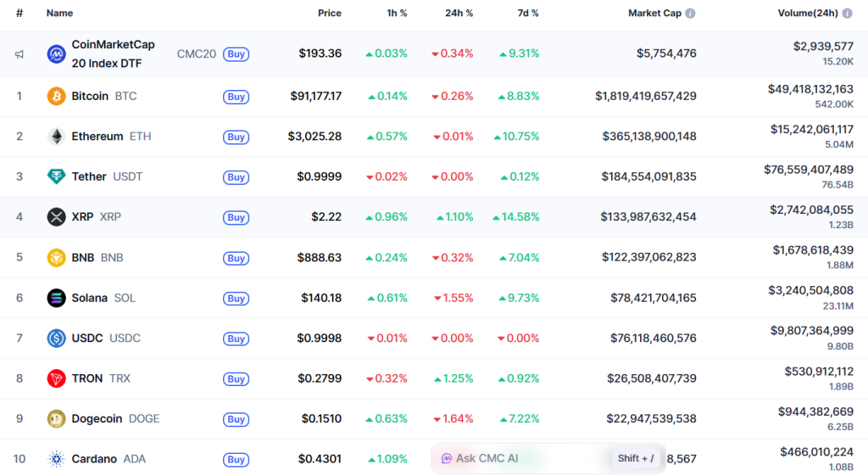
Task: Click the Solana logo icon
Action: pos(56,298)
